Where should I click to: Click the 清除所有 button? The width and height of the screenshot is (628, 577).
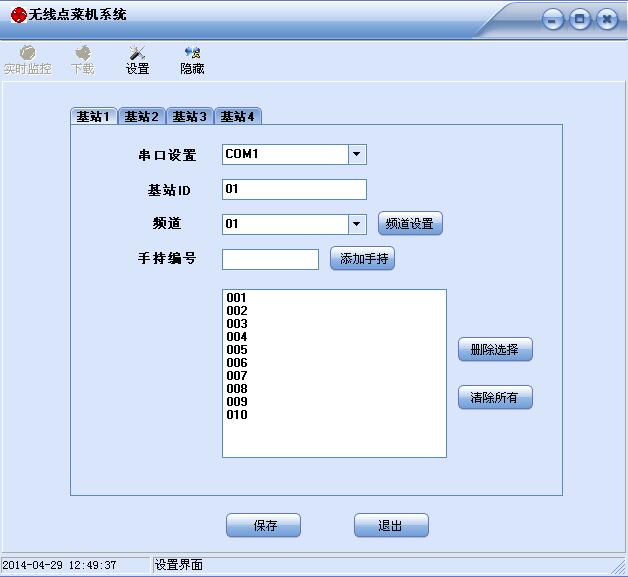click(x=495, y=397)
